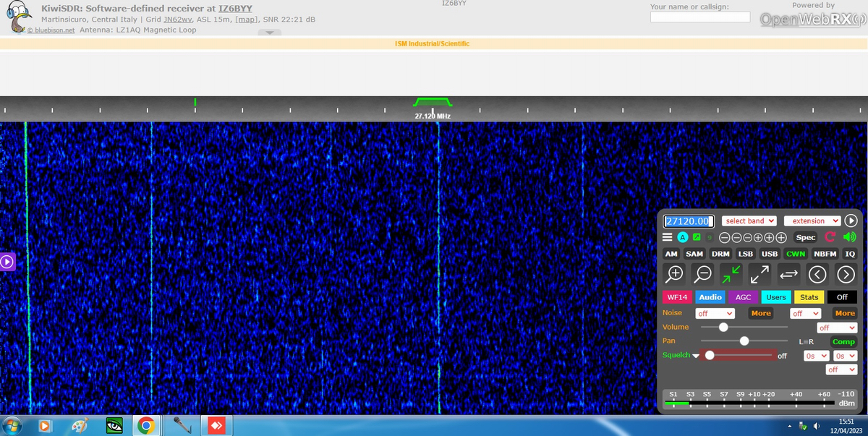Switch to the Users tab
The width and height of the screenshot is (868, 436).
click(x=775, y=297)
